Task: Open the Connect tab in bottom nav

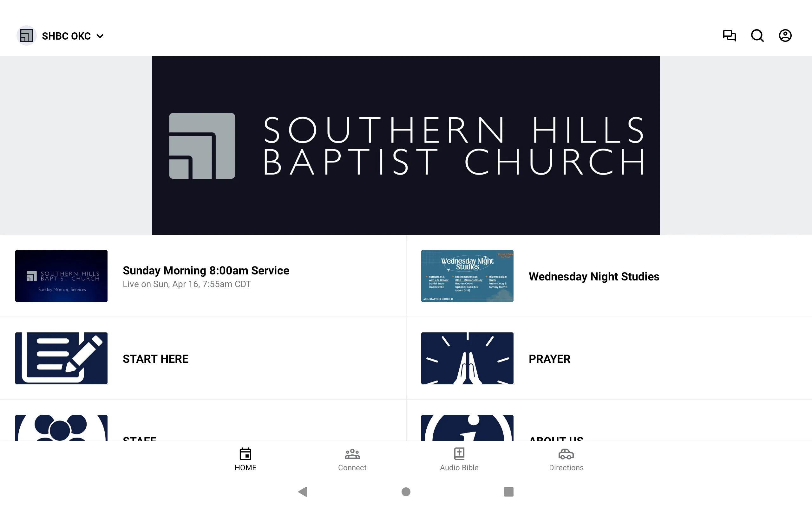Action: [x=352, y=459]
